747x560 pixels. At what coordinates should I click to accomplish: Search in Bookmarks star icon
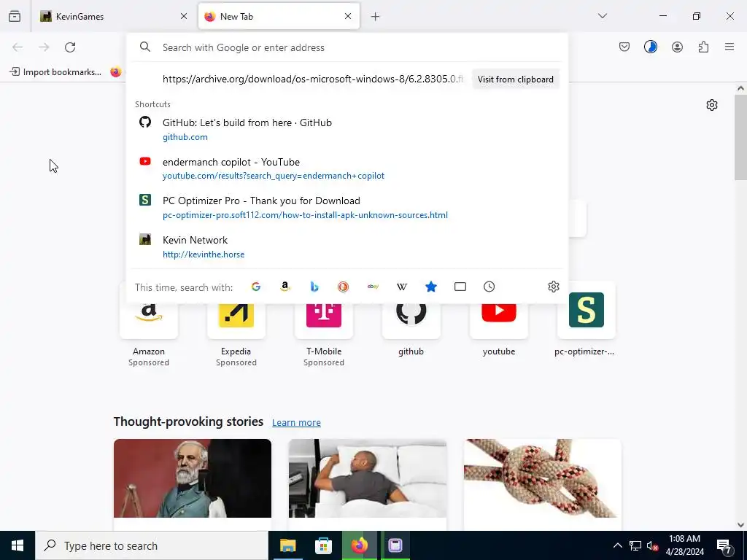(430, 287)
